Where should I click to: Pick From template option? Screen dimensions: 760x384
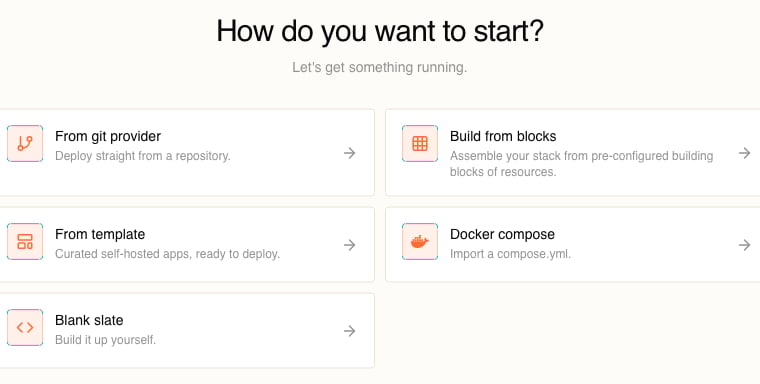coord(187,244)
